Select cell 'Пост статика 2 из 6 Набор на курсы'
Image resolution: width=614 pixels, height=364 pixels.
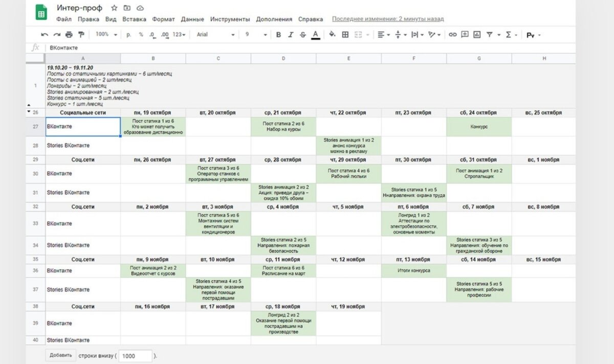[x=283, y=126]
